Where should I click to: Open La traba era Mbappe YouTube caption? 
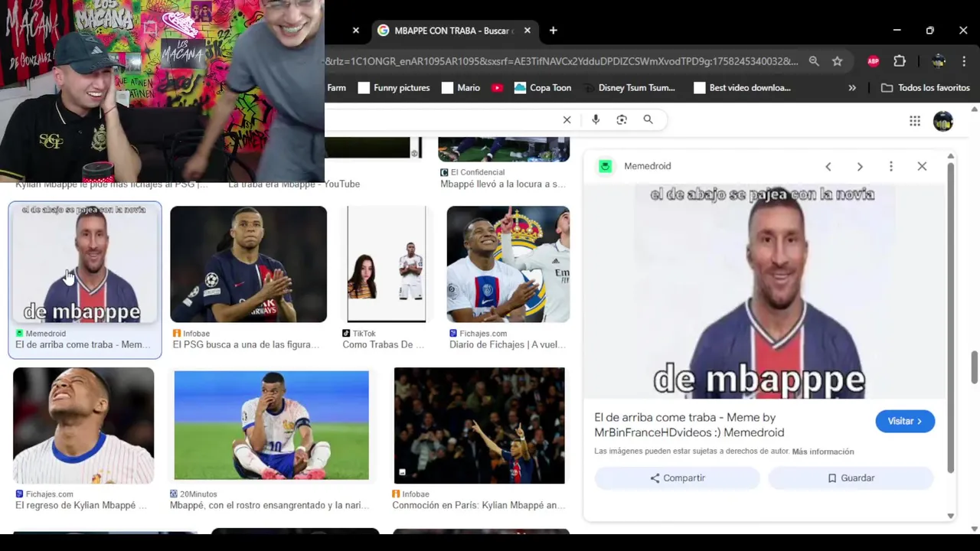[294, 184]
